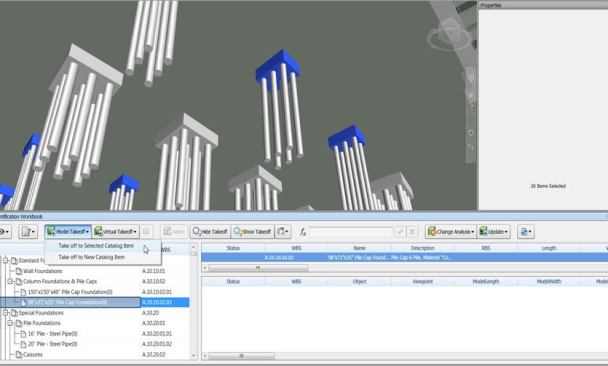Click the grayed icon after Virtual Takeoff

tap(146, 231)
